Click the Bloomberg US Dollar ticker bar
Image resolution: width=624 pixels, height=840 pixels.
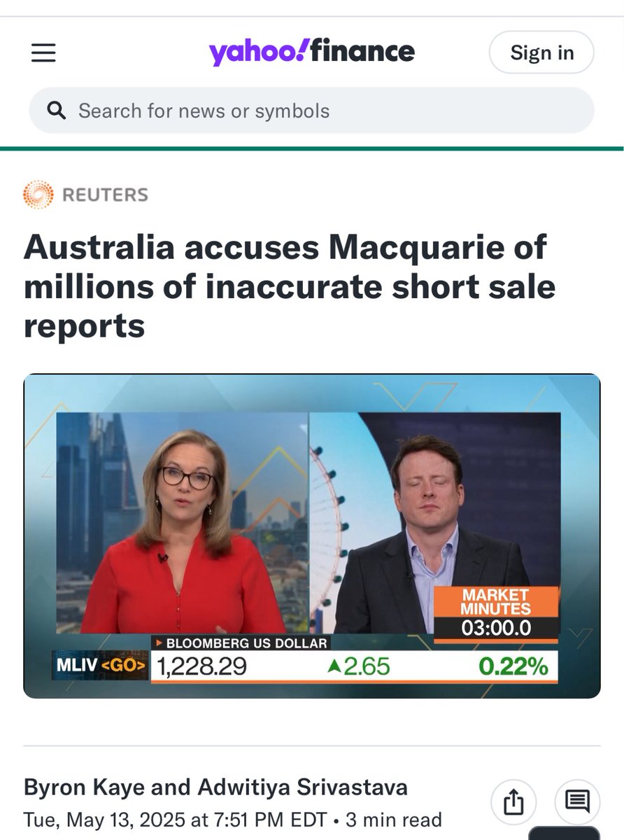point(354,659)
